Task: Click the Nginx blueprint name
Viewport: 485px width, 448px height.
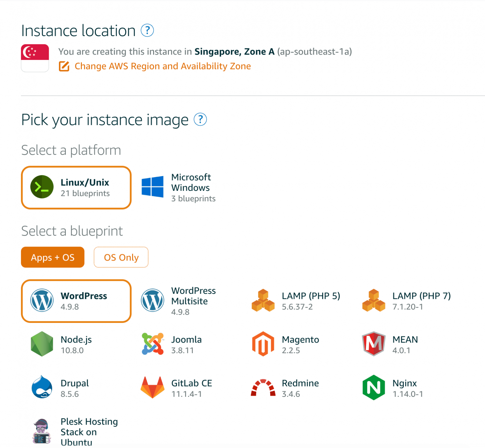Action: (x=405, y=383)
